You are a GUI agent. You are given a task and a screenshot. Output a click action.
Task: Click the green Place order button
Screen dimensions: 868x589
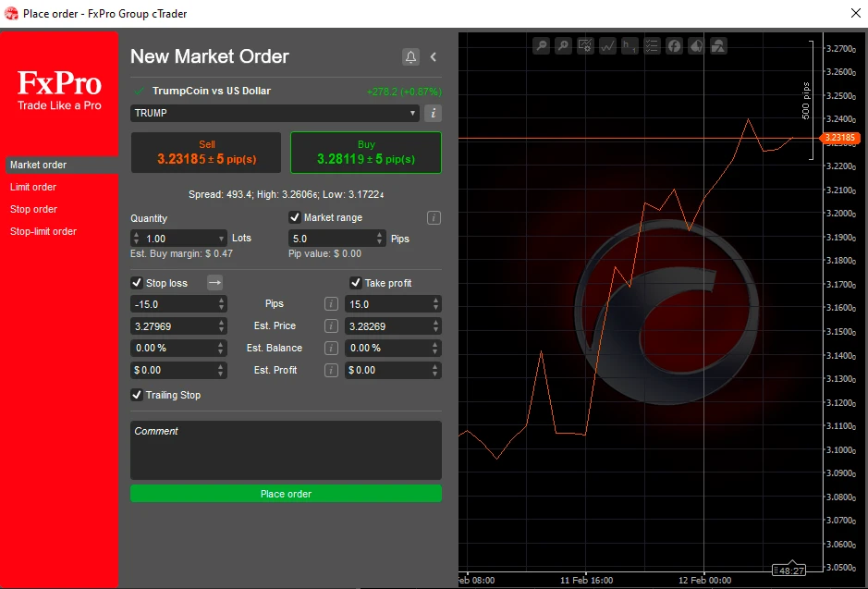click(x=286, y=493)
